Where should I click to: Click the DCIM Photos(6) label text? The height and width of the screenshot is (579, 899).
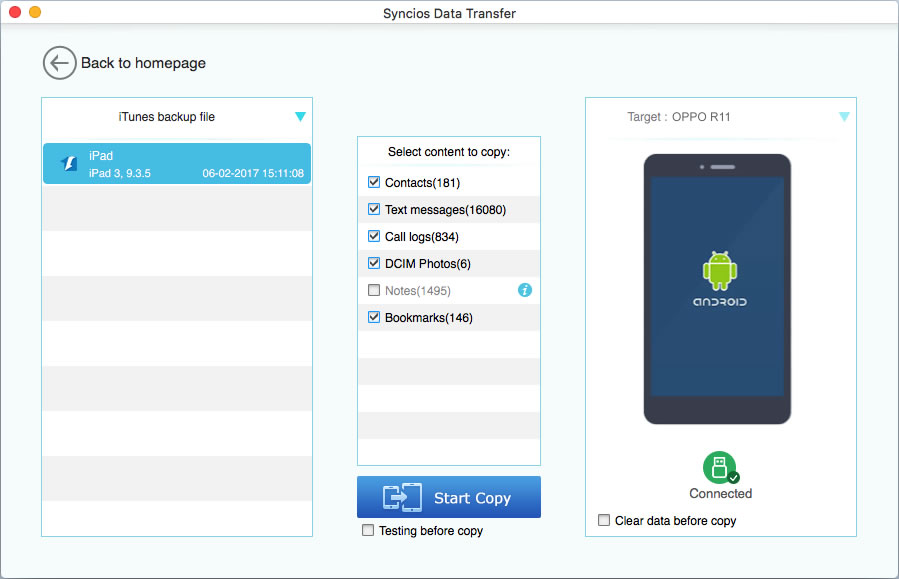(x=428, y=264)
